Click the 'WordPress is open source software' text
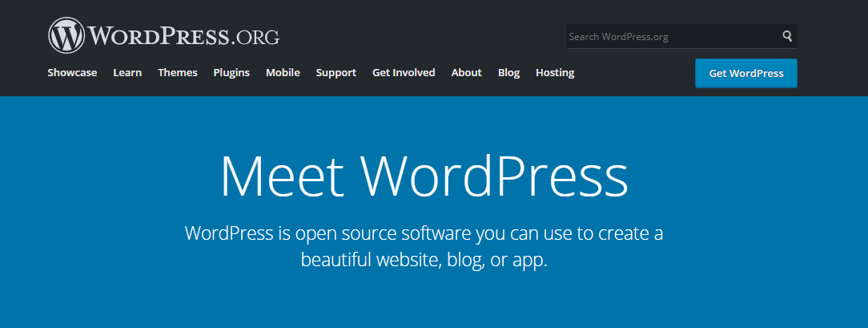This screenshot has height=328, width=868. (x=424, y=246)
